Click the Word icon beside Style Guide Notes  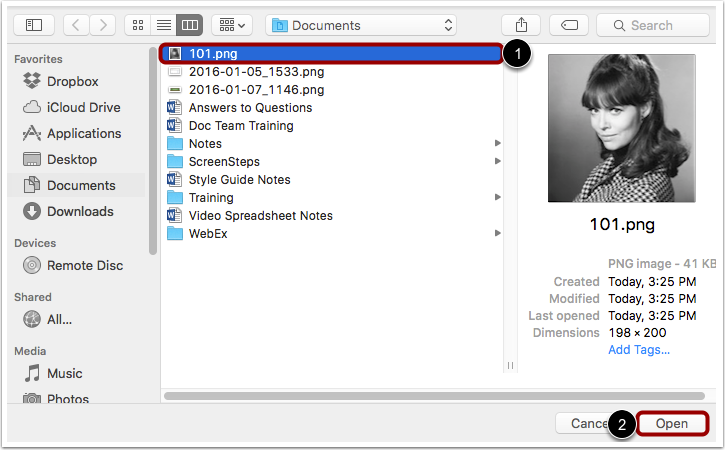[174, 179]
